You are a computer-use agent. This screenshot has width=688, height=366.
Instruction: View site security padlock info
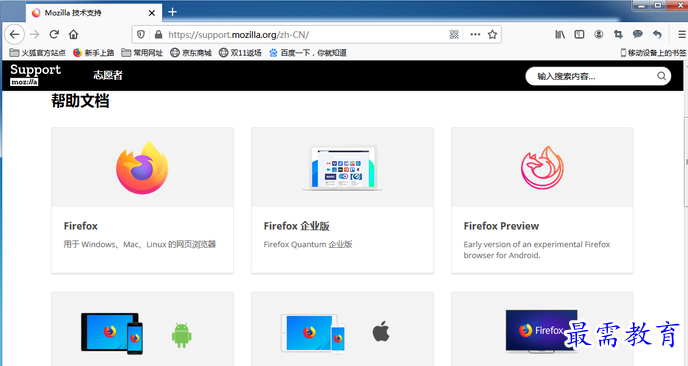pyautogui.click(x=158, y=34)
